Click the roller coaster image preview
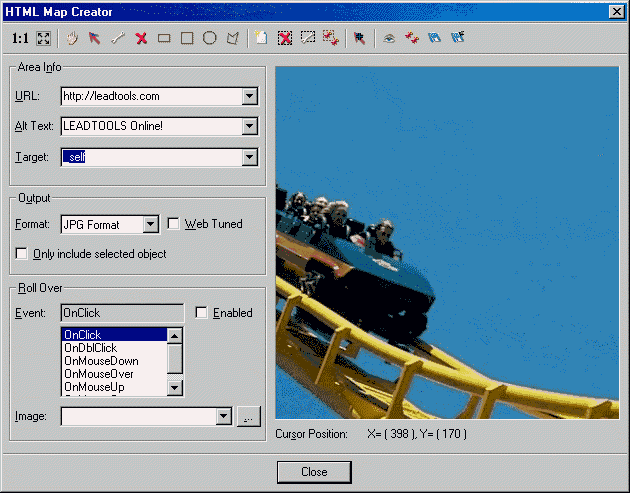630x493 pixels. tap(447, 243)
